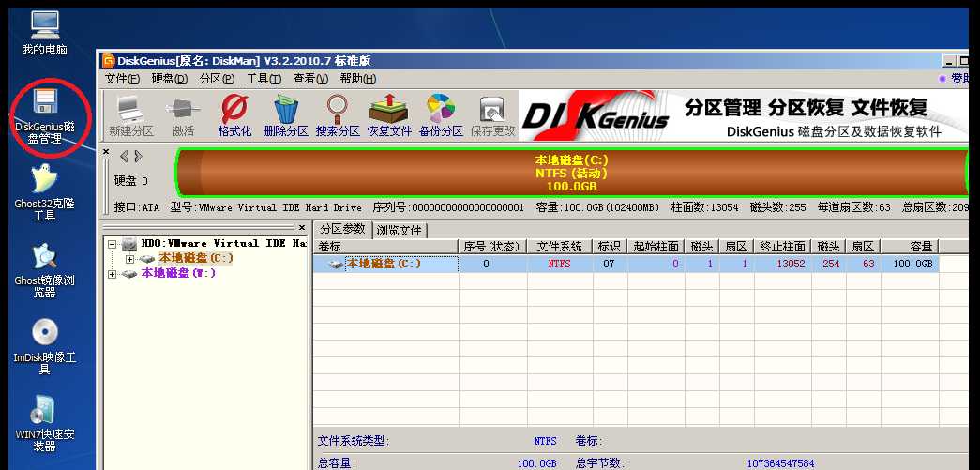
Task: Click the 备份分区 toolbar icon
Action: [441, 116]
